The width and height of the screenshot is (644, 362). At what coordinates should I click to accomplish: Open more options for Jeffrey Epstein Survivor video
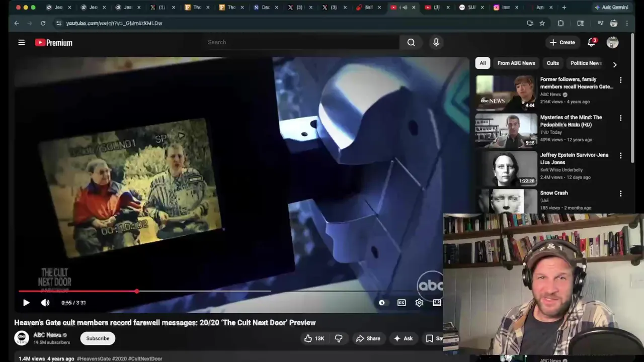point(620,156)
